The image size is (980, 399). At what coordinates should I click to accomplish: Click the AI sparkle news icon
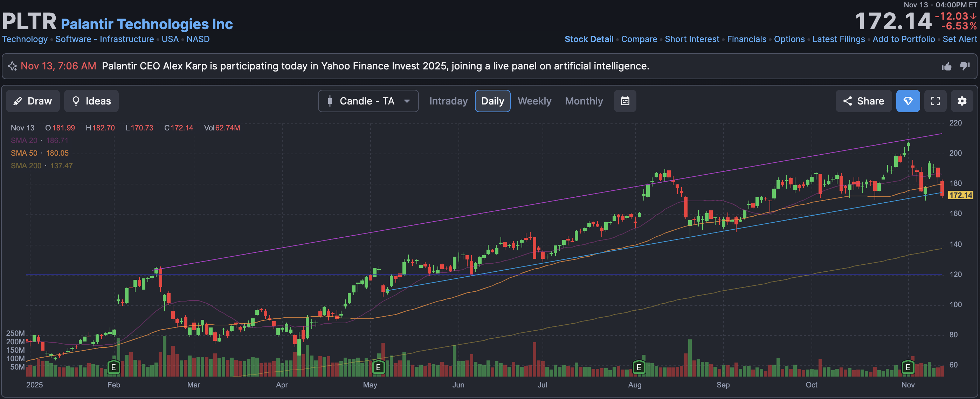(12, 66)
